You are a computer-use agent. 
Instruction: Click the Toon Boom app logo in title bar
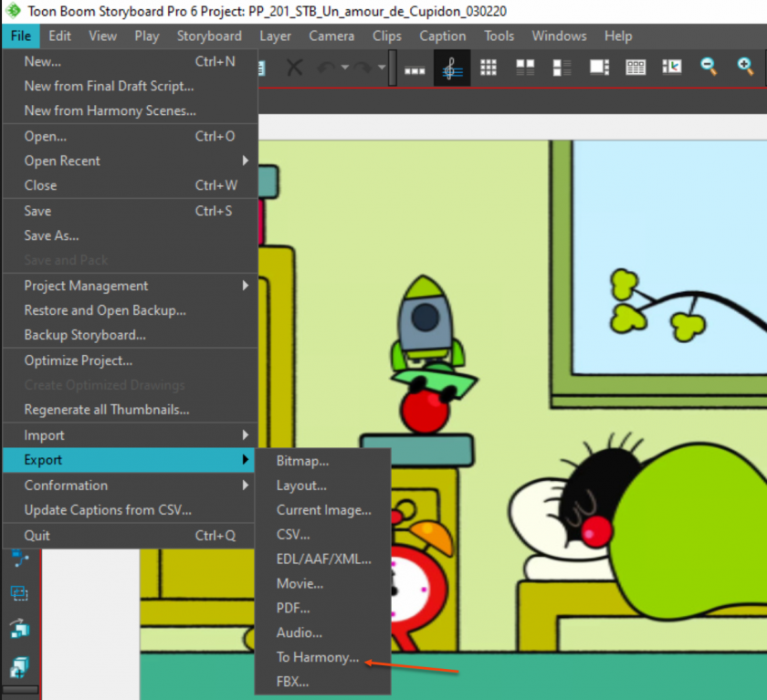tap(14, 10)
